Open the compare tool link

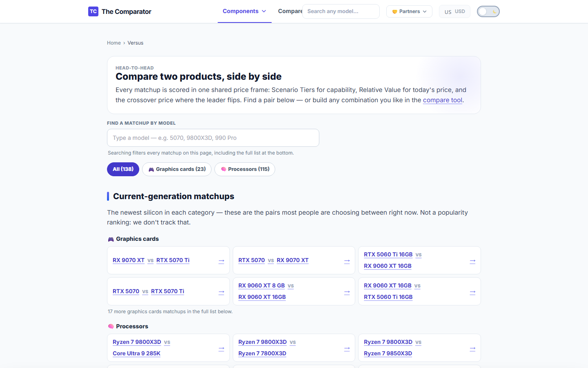click(x=443, y=100)
